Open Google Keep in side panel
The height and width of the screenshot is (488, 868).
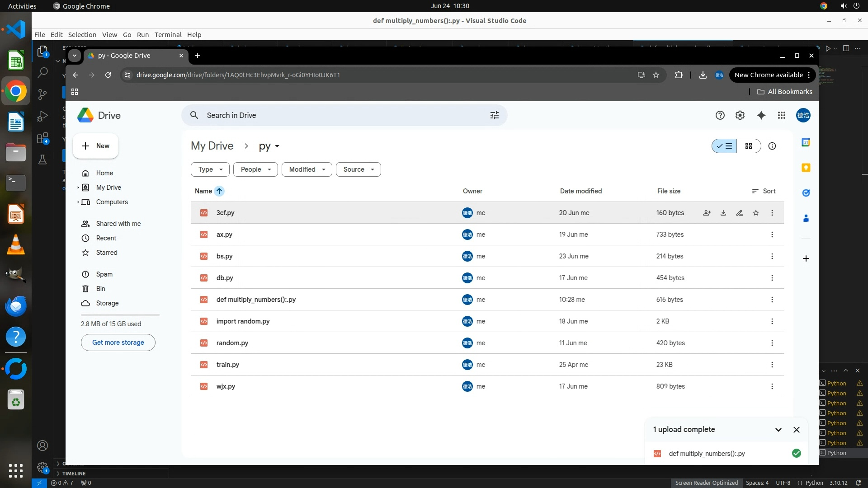point(806,168)
